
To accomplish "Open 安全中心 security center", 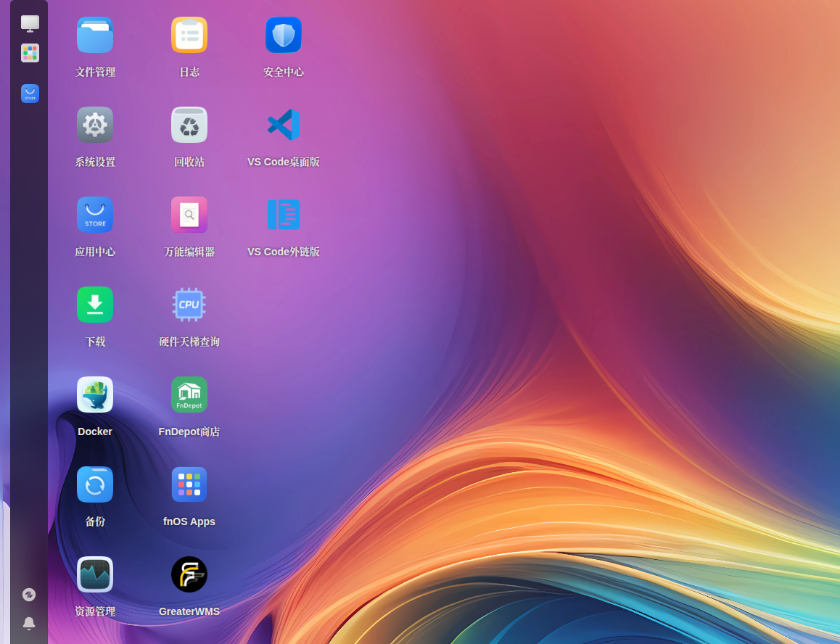I will pos(284,36).
